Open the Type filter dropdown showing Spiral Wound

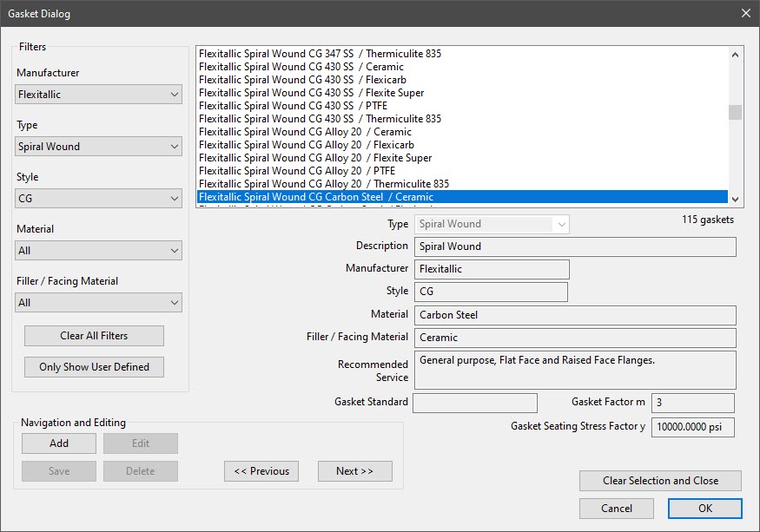point(98,147)
